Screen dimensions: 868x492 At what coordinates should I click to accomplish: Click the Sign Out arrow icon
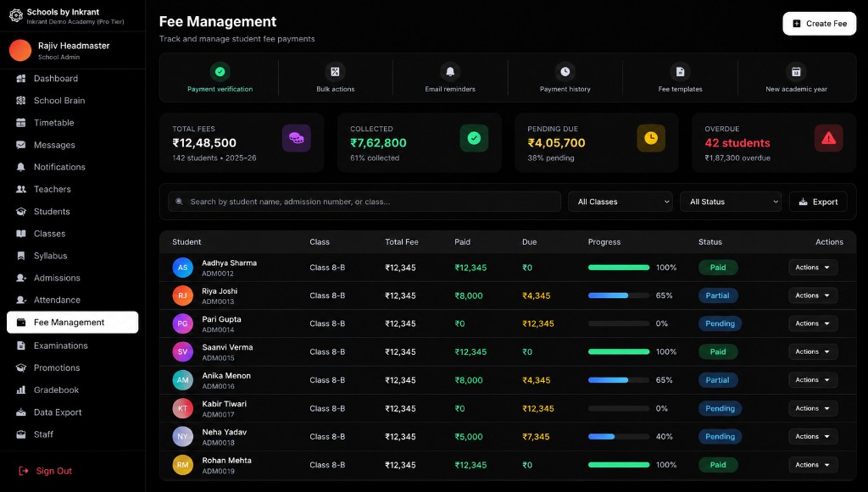pyautogui.click(x=23, y=471)
